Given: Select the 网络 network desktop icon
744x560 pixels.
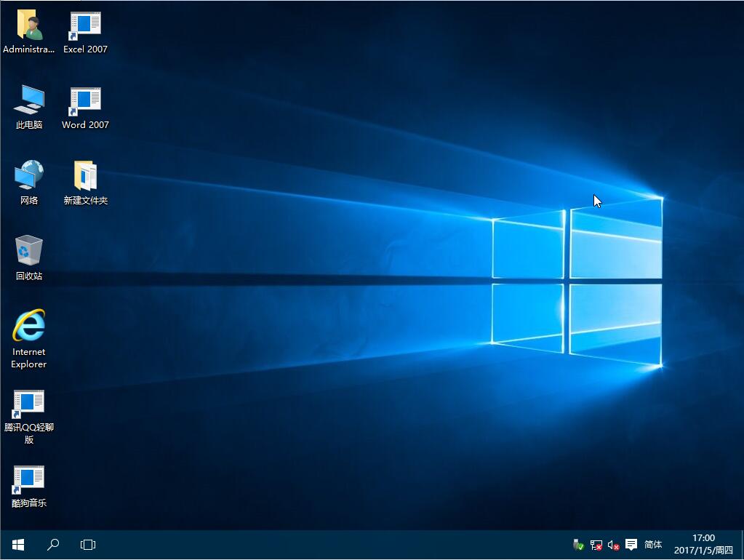Looking at the screenshot, I should pyautogui.click(x=29, y=183).
